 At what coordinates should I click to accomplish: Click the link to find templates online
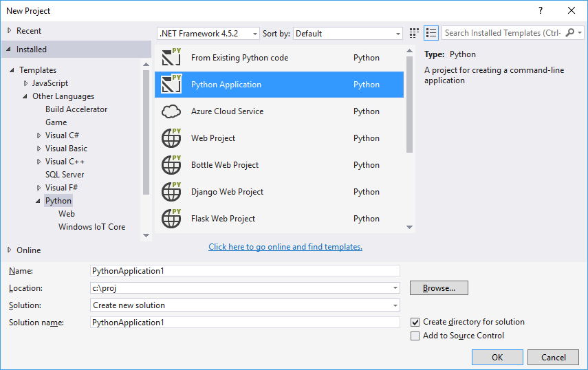(285, 247)
